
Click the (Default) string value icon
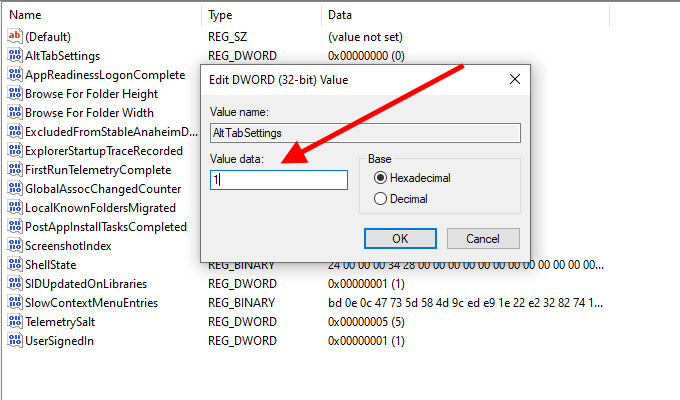[14, 36]
